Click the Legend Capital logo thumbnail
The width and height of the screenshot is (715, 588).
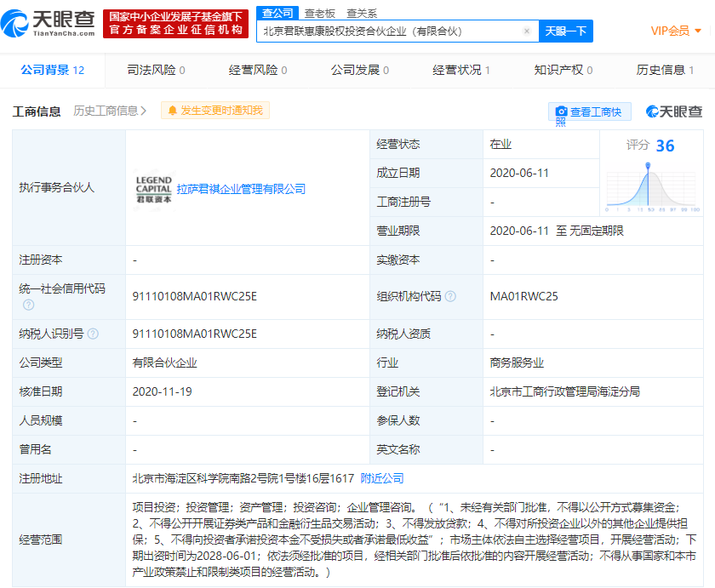pos(153,189)
